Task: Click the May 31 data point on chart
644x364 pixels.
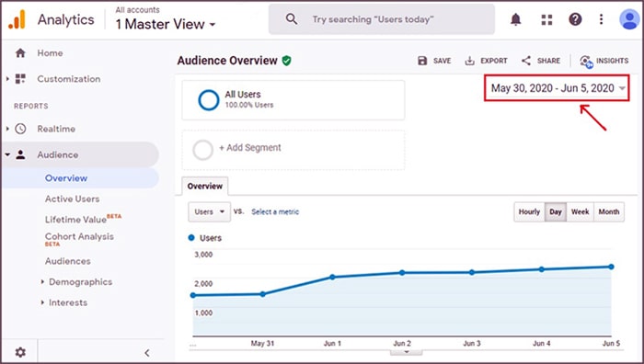Action: click(x=263, y=294)
